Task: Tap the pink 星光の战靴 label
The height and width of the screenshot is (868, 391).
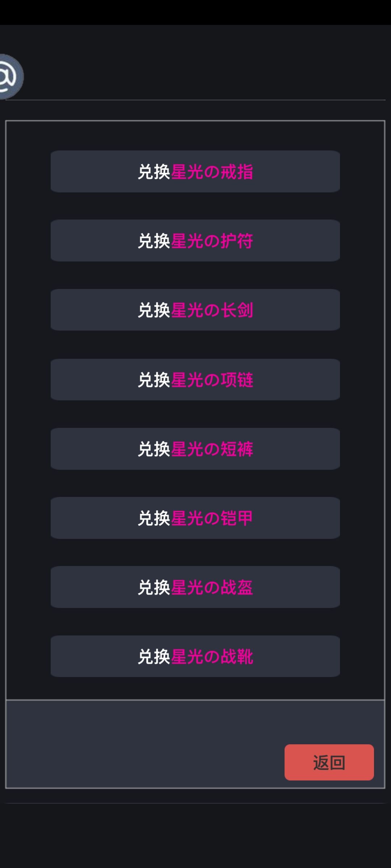Action: [212, 657]
